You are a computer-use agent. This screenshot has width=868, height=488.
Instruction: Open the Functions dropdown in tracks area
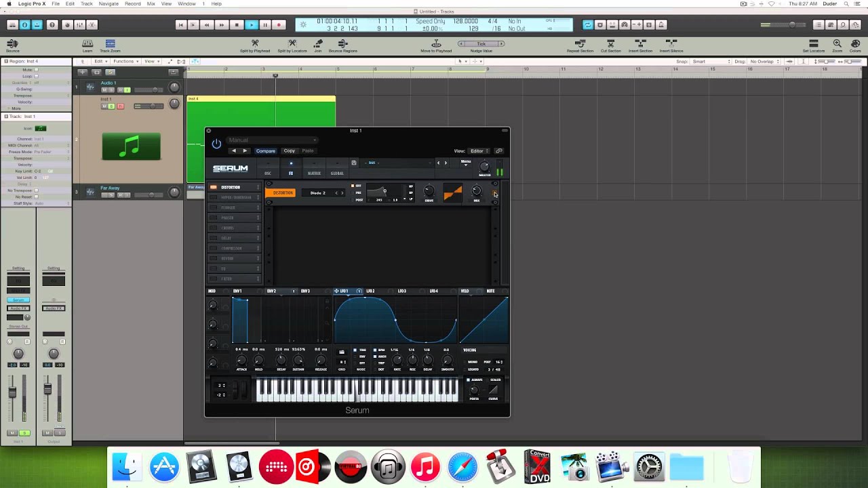(125, 62)
